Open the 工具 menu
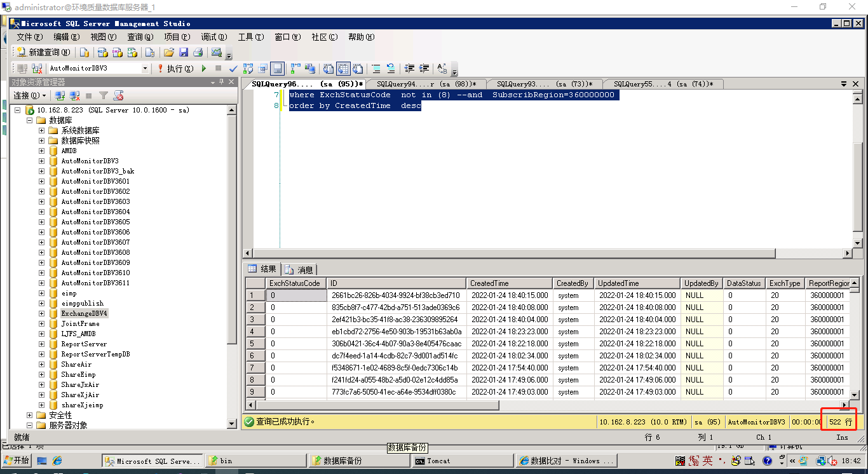The image size is (868, 474). pos(251,37)
